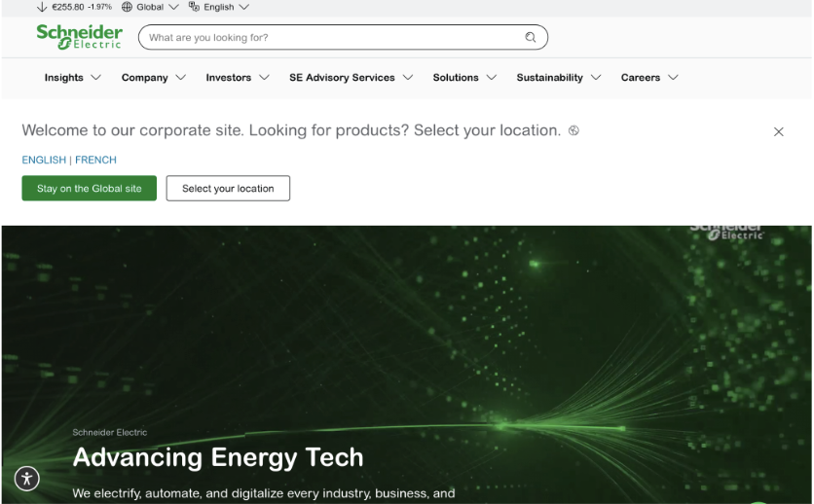Click the Advancing Energy Tech headline
Viewport: 814px width, 504px height.
click(218, 457)
